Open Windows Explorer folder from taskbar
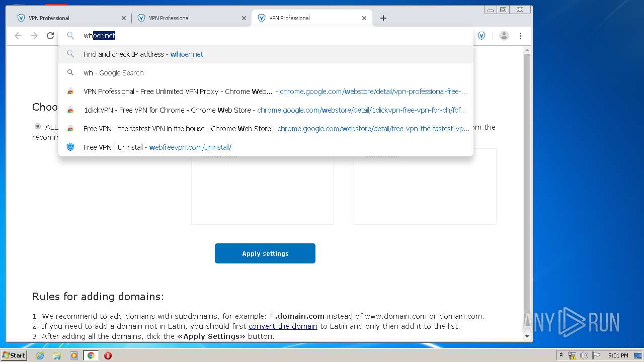Image resolution: width=644 pixels, height=362 pixels. coord(57,355)
